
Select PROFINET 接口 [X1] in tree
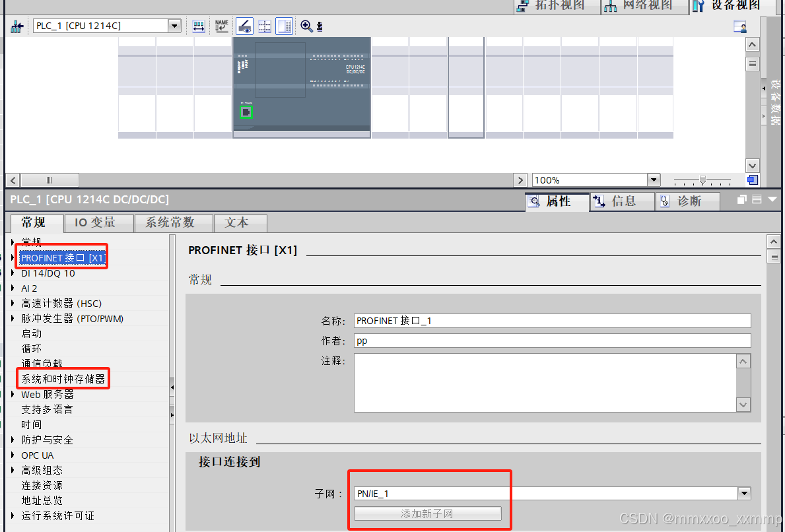coord(63,257)
